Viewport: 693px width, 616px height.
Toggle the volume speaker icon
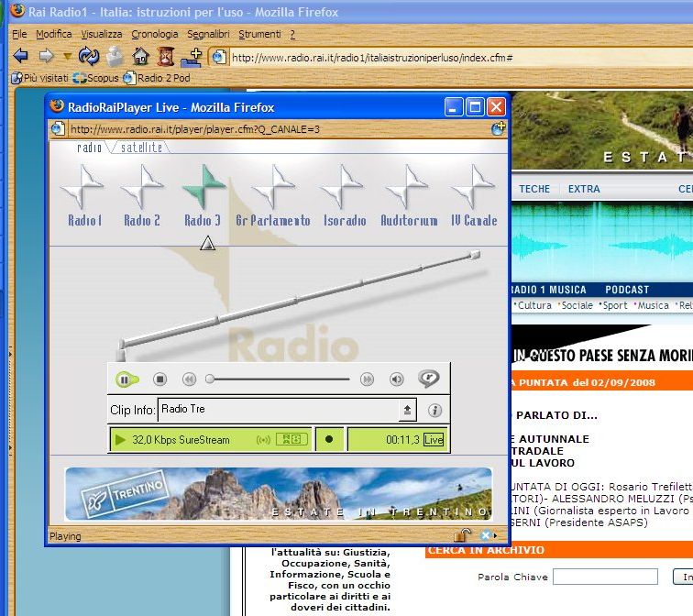click(x=396, y=379)
